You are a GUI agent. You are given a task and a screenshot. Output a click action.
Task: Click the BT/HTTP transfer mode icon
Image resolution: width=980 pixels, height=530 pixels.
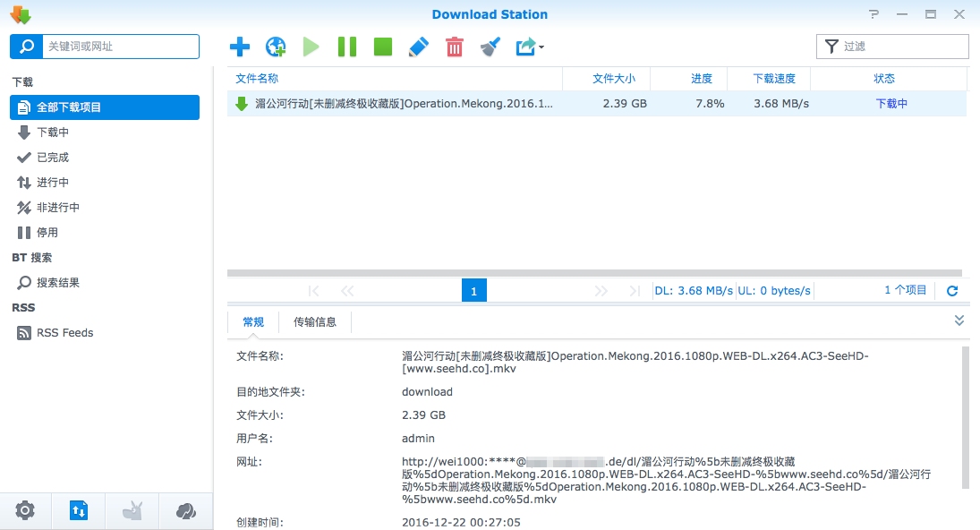(79, 511)
